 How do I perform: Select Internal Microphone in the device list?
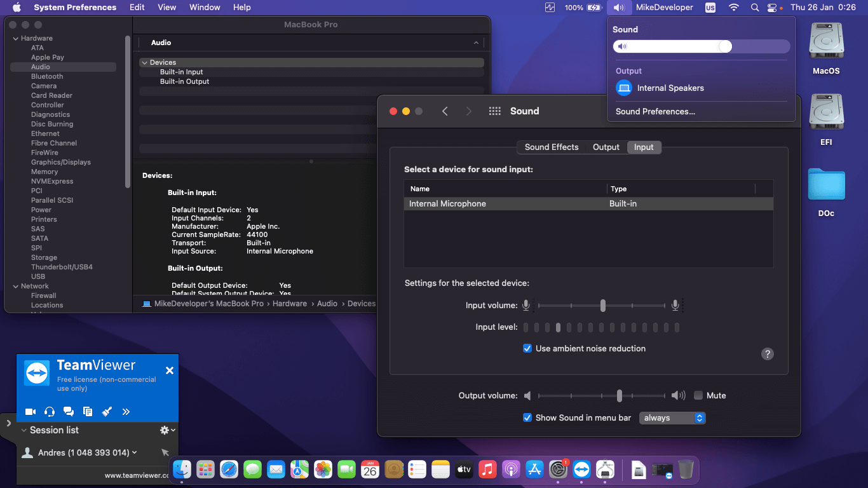point(447,204)
